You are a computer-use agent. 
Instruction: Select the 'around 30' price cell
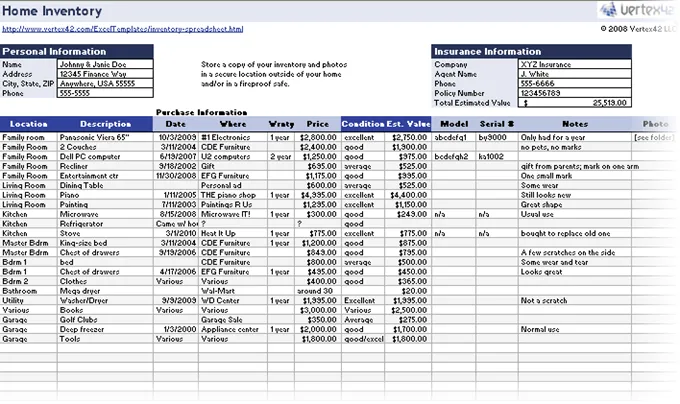pos(318,291)
